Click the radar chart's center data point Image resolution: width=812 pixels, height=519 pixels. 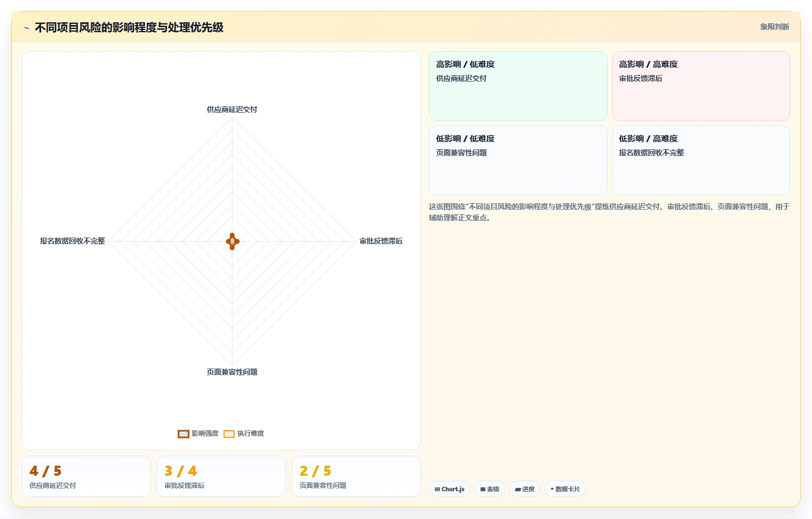(x=233, y=241)
